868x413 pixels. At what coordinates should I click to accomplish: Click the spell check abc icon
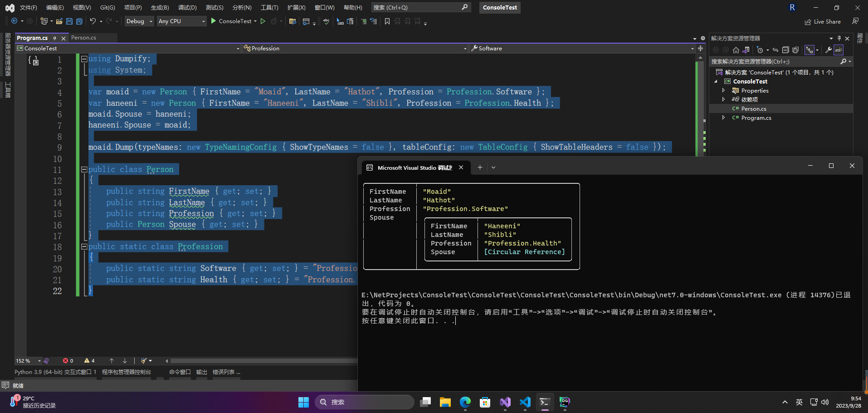point(326,21)
